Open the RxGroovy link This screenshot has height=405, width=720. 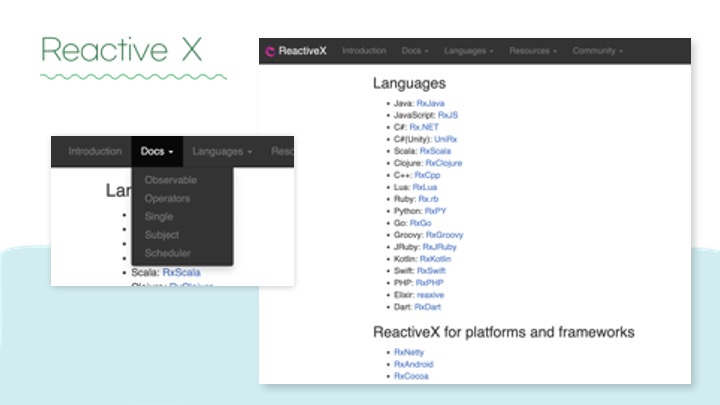444,235
